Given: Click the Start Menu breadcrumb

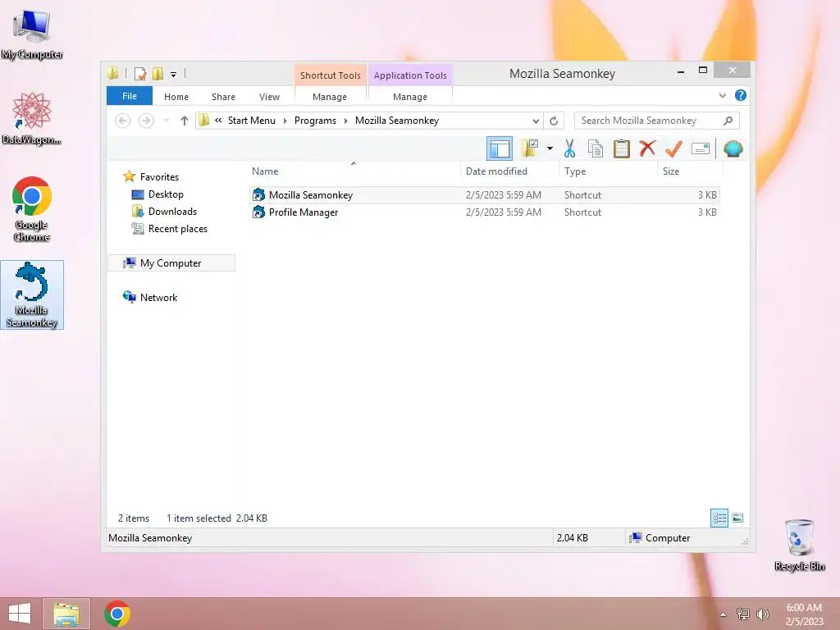Looking at the screenshot, I should tap(251, 121).
